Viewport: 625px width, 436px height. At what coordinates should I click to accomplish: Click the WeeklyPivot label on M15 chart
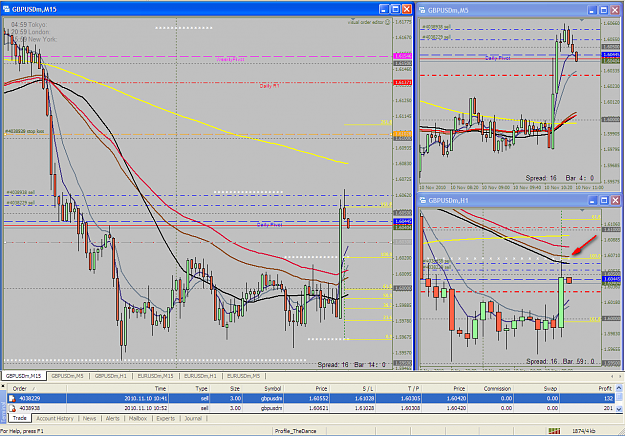tap(230, 59)
